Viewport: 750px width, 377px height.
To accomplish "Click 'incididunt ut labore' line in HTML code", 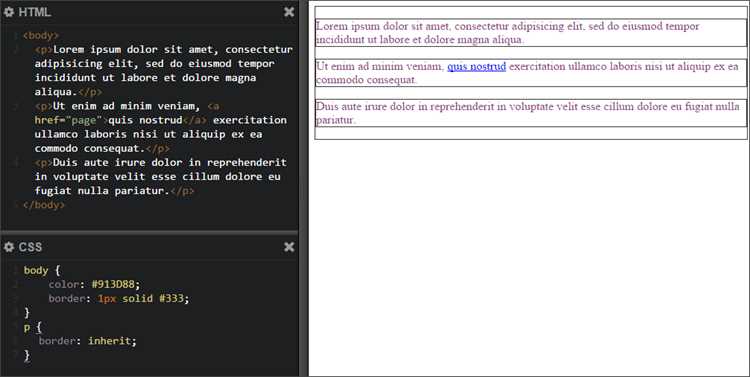I will click(145, 78).
